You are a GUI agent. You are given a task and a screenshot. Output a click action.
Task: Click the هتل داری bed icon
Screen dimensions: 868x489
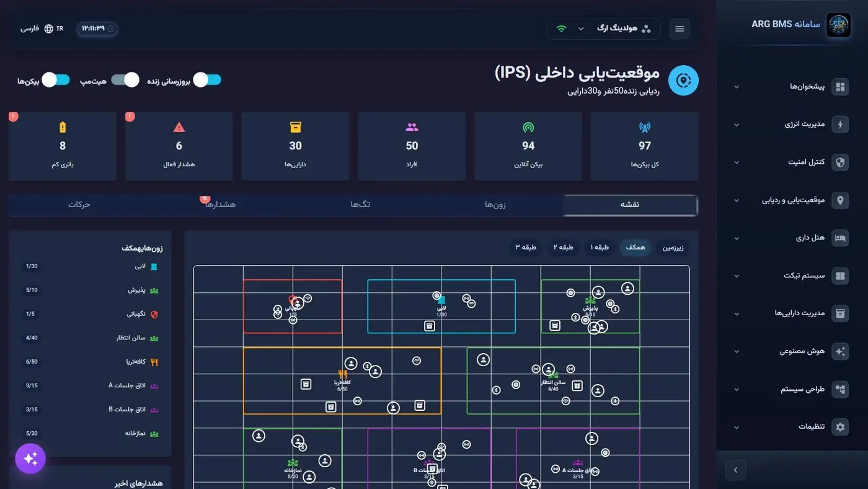(840, 238)
